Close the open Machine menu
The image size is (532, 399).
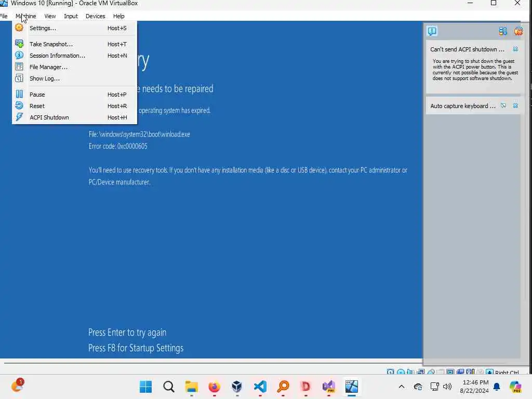point(26,16)
